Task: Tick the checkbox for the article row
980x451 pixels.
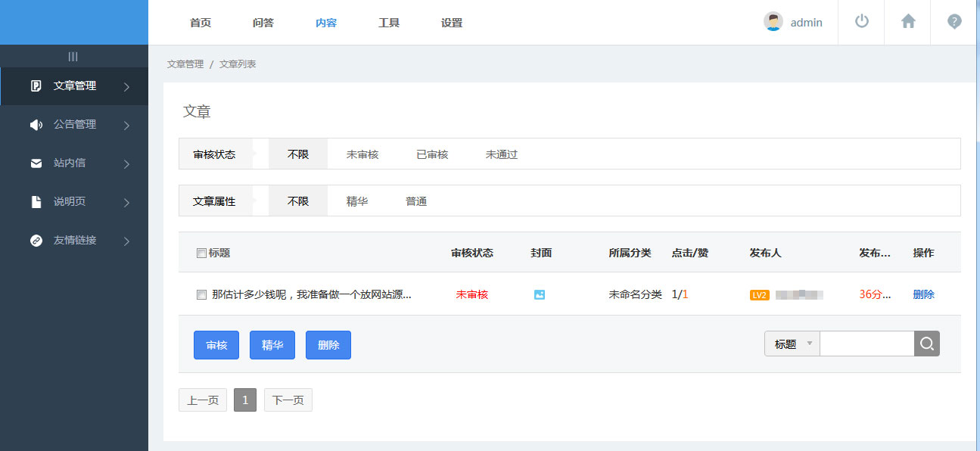Action: click(x=201, y=295)
